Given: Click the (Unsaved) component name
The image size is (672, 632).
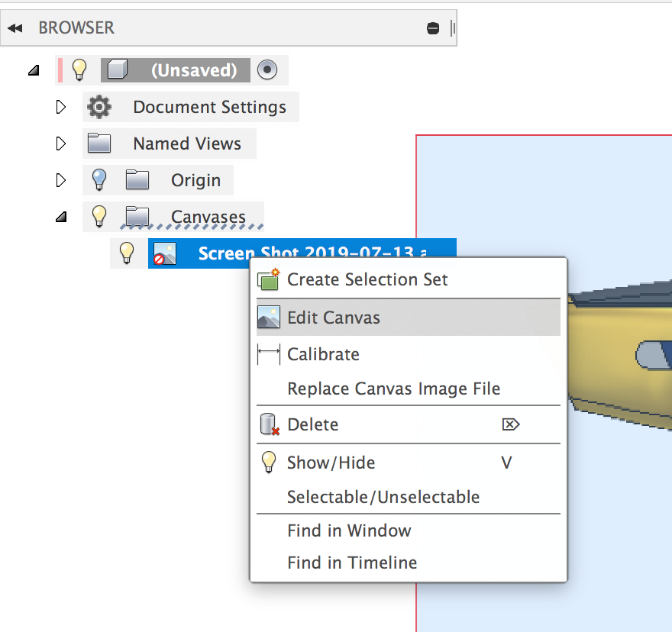Looking at the screenshot, I should [x=194, y=70].
